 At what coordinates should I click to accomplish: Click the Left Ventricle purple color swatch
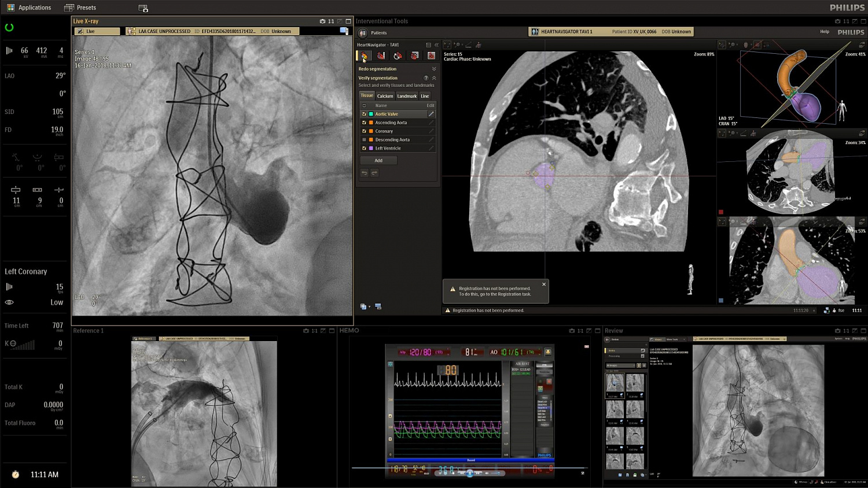click(371, 148)
